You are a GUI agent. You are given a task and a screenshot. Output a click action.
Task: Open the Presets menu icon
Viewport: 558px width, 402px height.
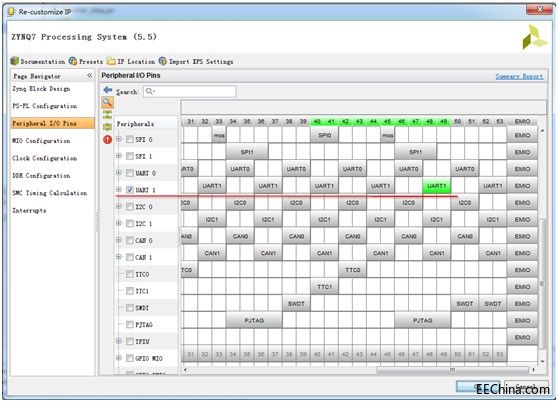click(73, 61)
